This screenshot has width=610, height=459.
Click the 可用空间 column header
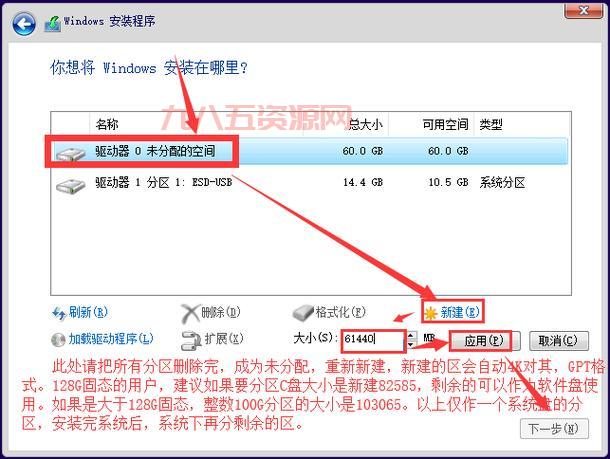445,124
